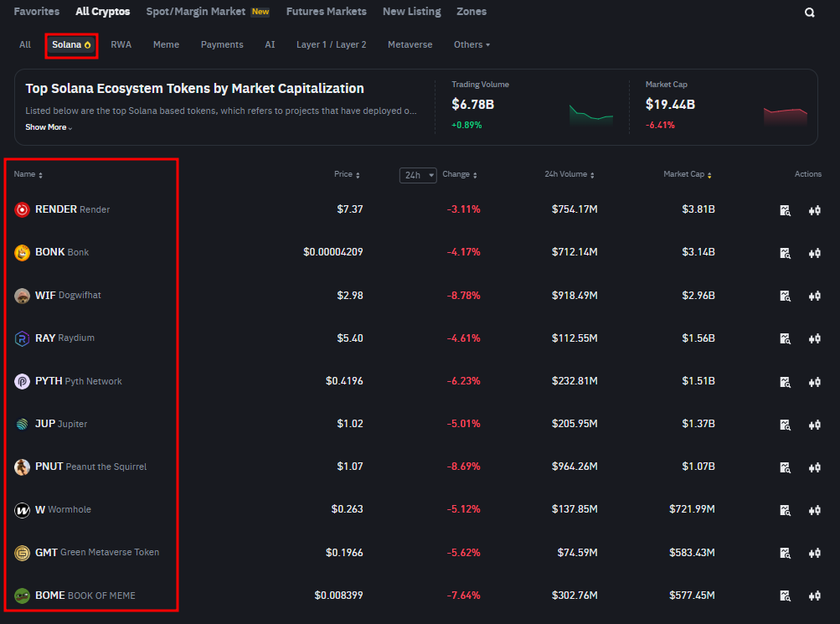Filter by the Meme category
840x624 pixels.
166,44
